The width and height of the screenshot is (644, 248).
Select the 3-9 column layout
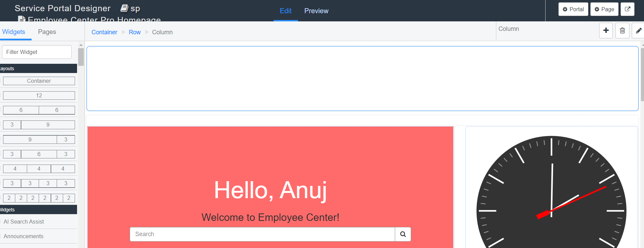point(39,125)
